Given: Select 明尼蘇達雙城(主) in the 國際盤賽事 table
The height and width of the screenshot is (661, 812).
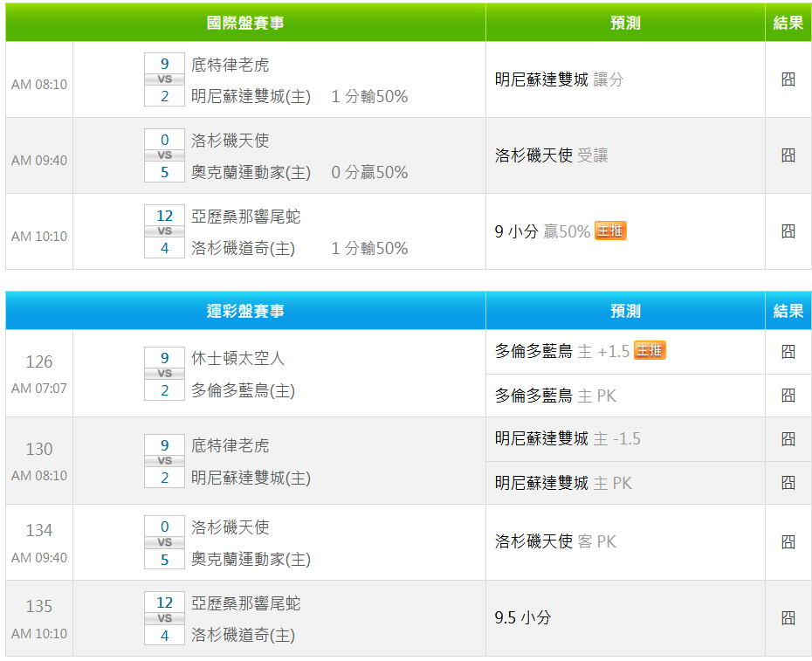Looking at the screenshot, I should 251,96.
